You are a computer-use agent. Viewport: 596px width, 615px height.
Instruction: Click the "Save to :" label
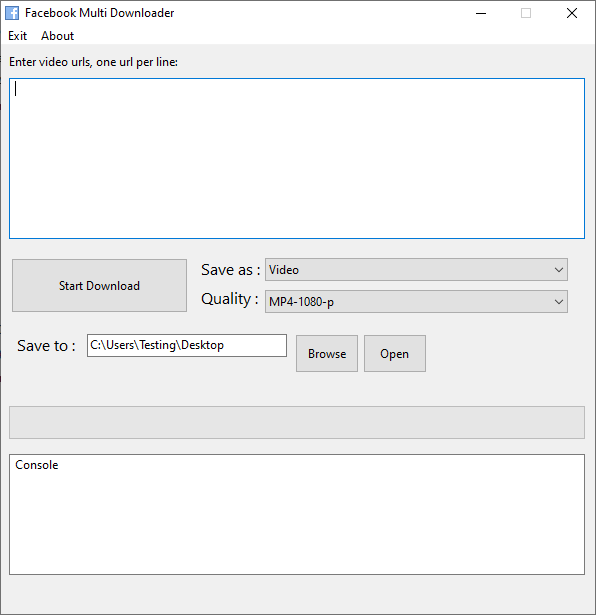tap(46, 346)
